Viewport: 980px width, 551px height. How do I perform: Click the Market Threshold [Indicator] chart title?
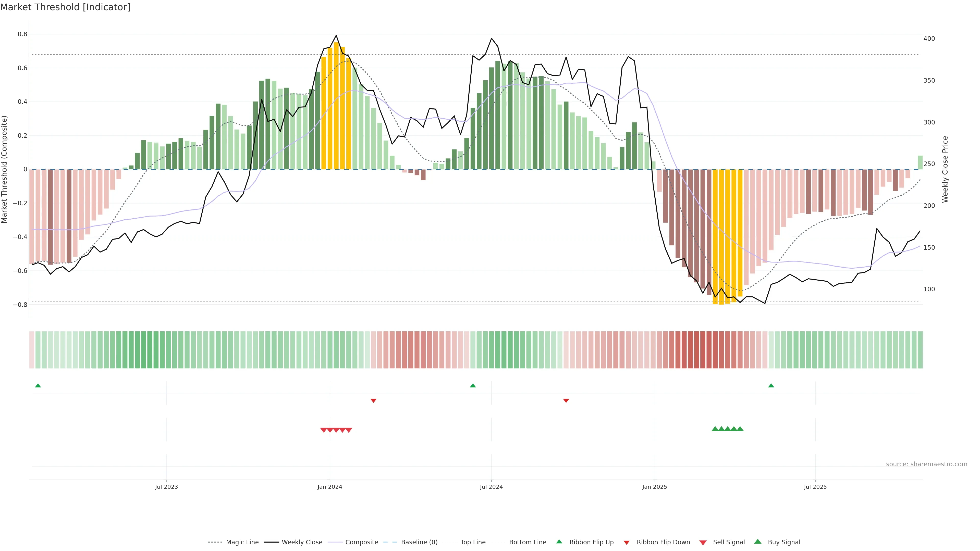[65, 7]
